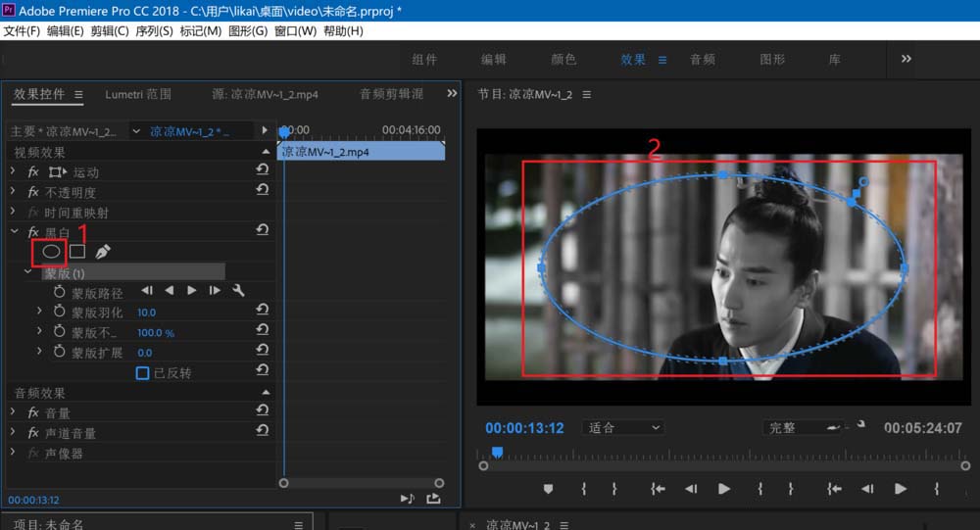Expand 蒙版羽化 parameter
980x530 pixels.
click(39, 311)
